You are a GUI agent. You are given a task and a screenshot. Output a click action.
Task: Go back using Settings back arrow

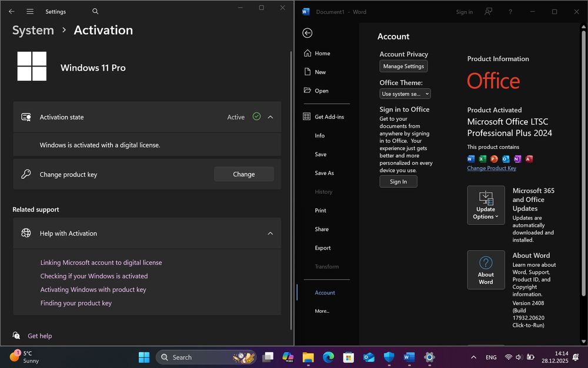(12, 11)
